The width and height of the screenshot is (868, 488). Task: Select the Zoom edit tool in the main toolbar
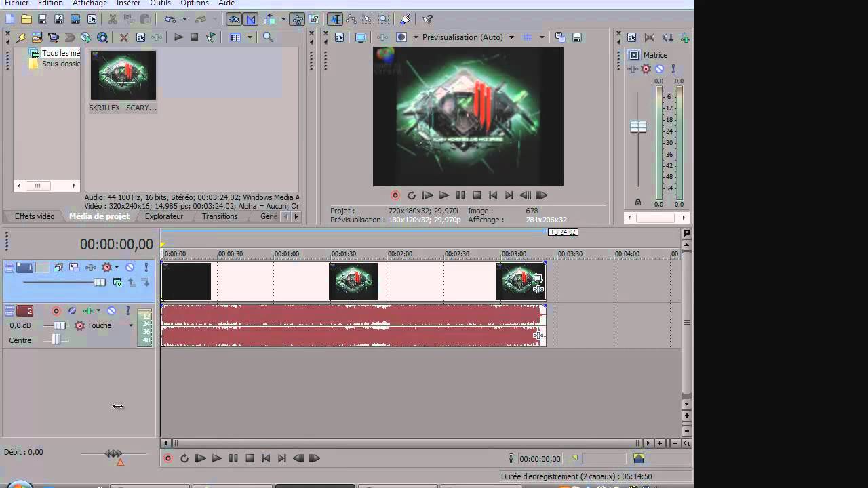tap(384, 19)
